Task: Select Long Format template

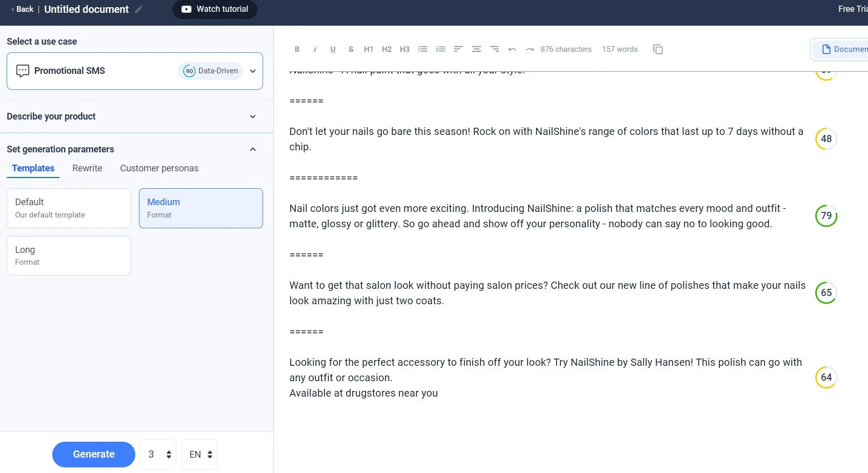Action: pyautogui.click(x=69, y=255)
